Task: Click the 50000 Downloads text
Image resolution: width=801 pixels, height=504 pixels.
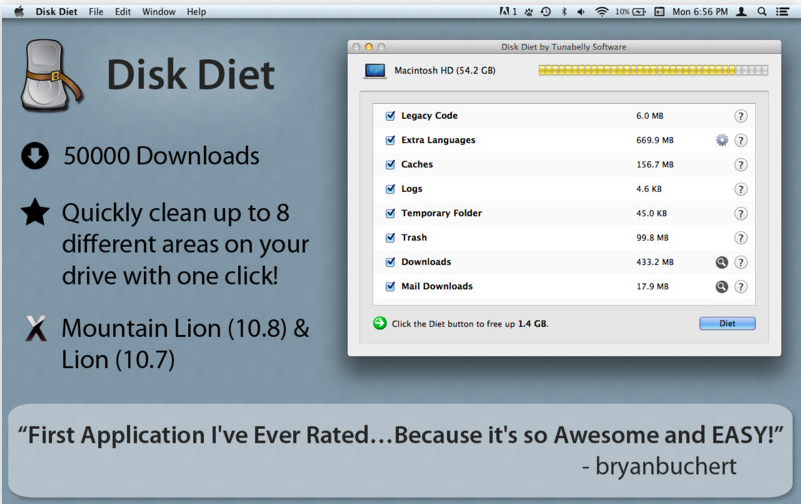Action: coord(161,156)
